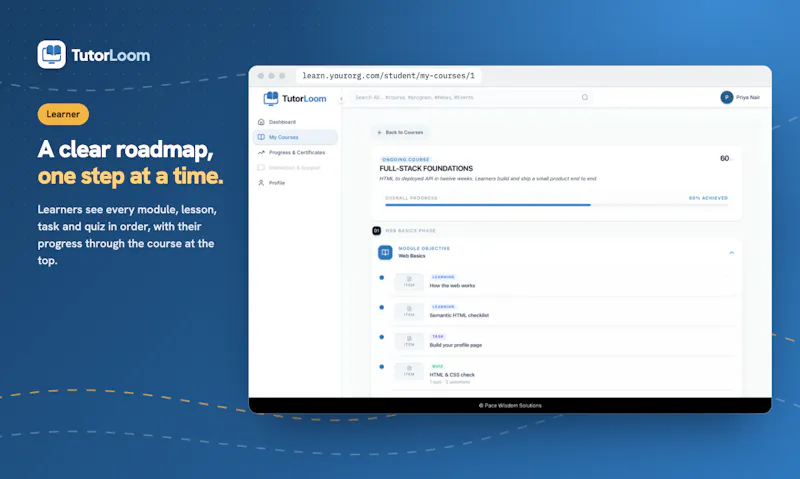800x479 pixels.
Task: Click the My Courses book icon
Action: 261,137
